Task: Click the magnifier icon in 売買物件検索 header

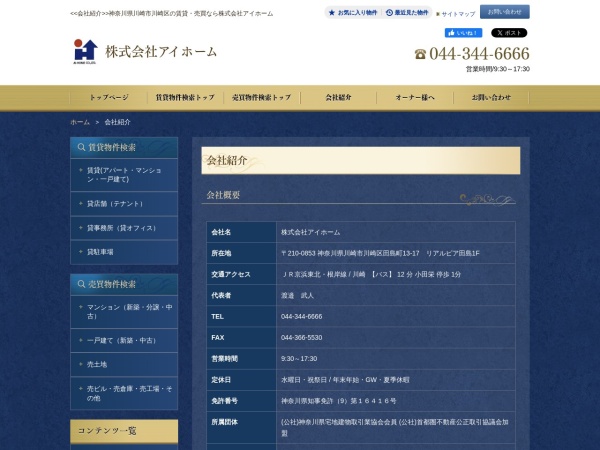Action: pyautogui.click(x=81, y=284)
